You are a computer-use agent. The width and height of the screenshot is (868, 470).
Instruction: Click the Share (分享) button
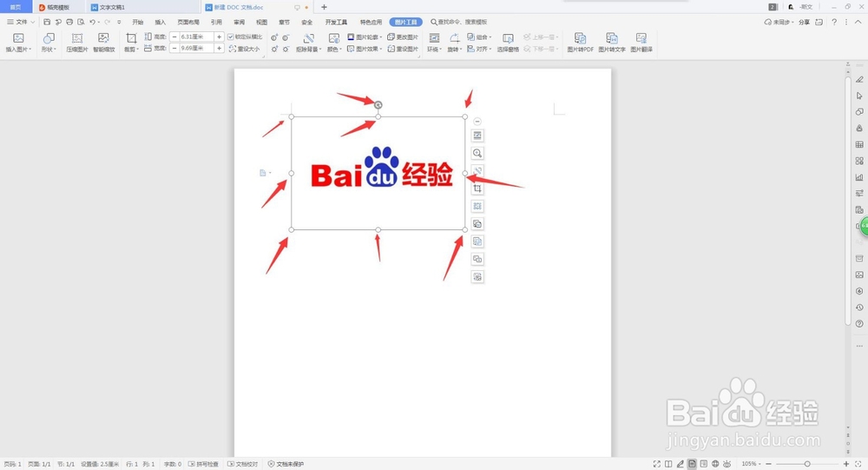click(x=804, y=23)
